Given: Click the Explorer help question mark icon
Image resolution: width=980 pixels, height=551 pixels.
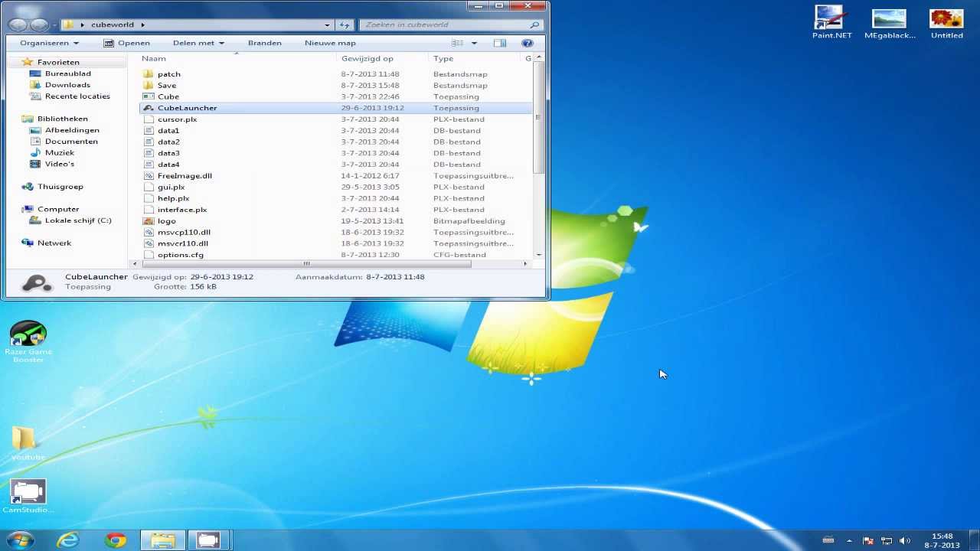Looking at the screenshot, I should click(527, 43).
